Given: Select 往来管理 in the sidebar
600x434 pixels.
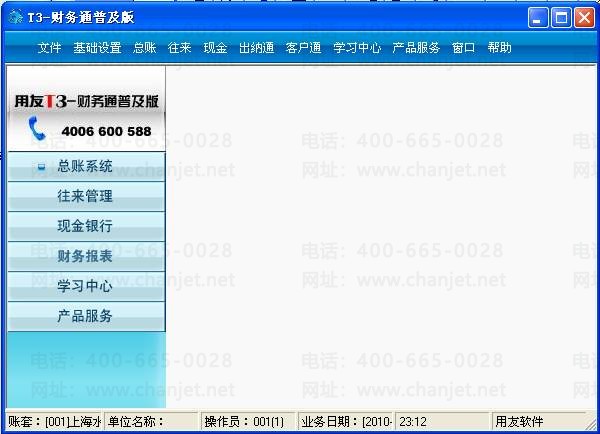Looking at the screenshot, I should point(86,196).
